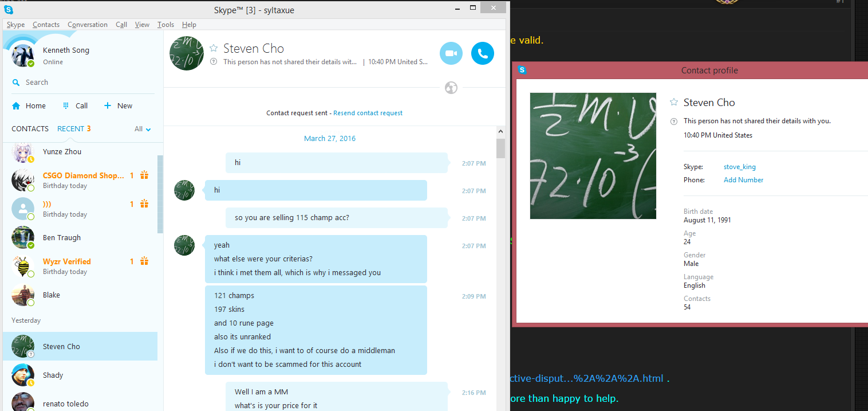Click the New plus icon
The image size is (868, 411).
click(107, 105)
